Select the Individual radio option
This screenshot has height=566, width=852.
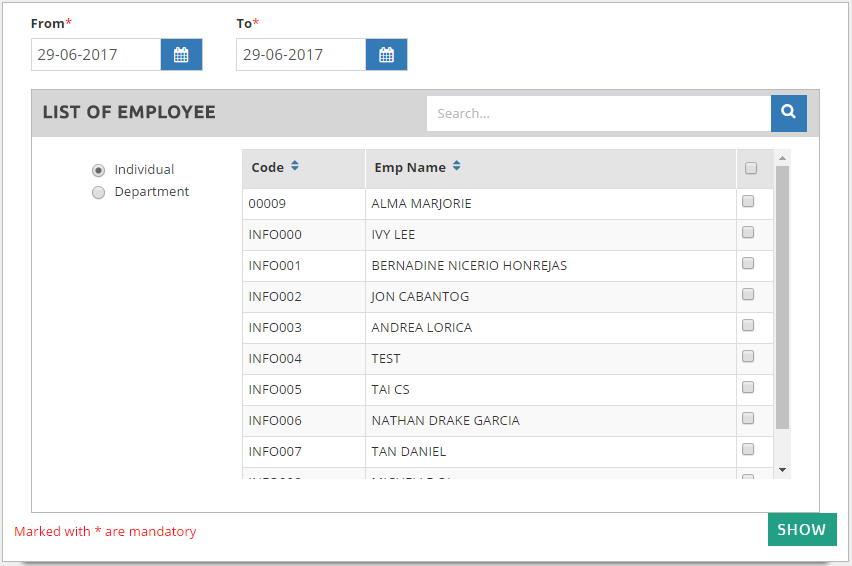(98, 170)
